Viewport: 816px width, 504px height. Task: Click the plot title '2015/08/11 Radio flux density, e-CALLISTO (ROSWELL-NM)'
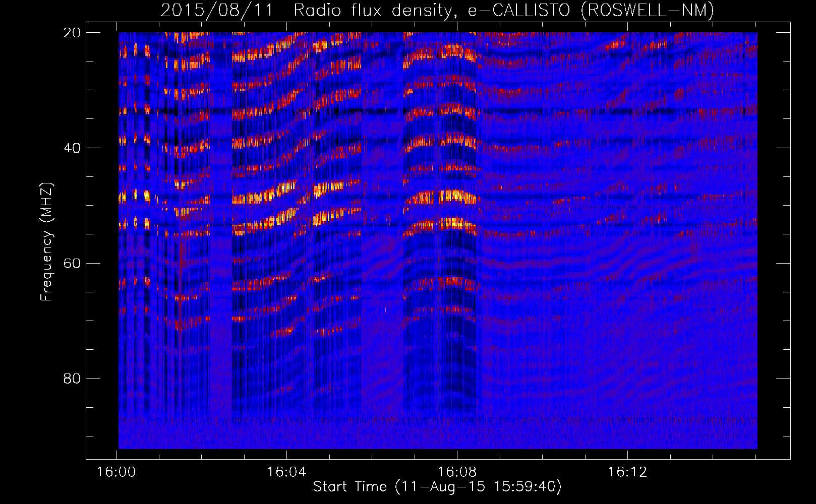tap(437, 10)
